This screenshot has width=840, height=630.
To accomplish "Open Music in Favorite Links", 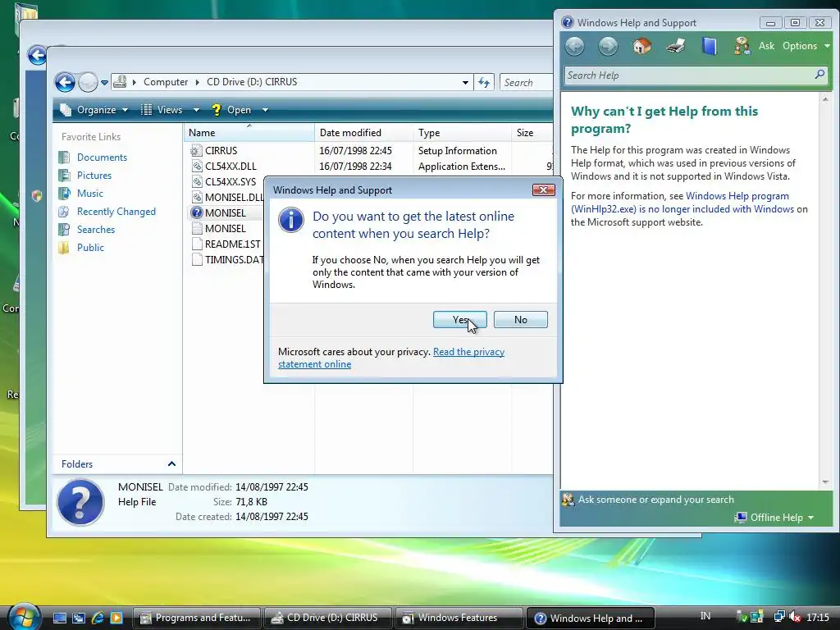I will coord(90,194).
